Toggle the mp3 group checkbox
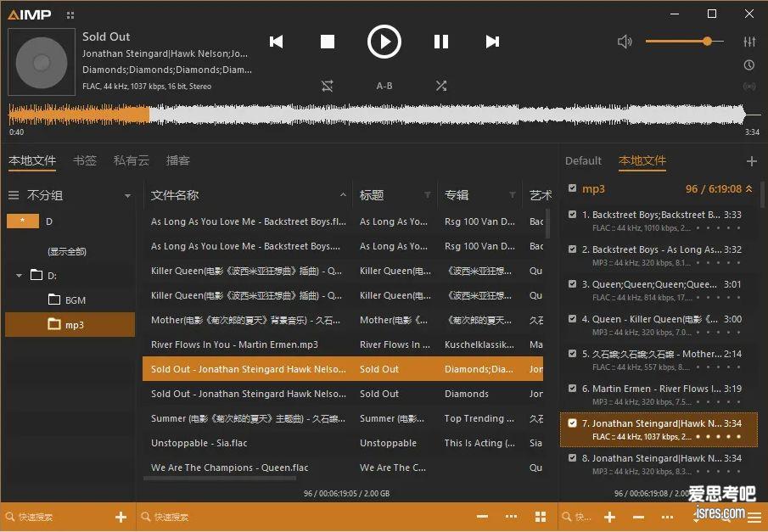The width and height of the screenshot is (768, 532). [x=572, y=188]
